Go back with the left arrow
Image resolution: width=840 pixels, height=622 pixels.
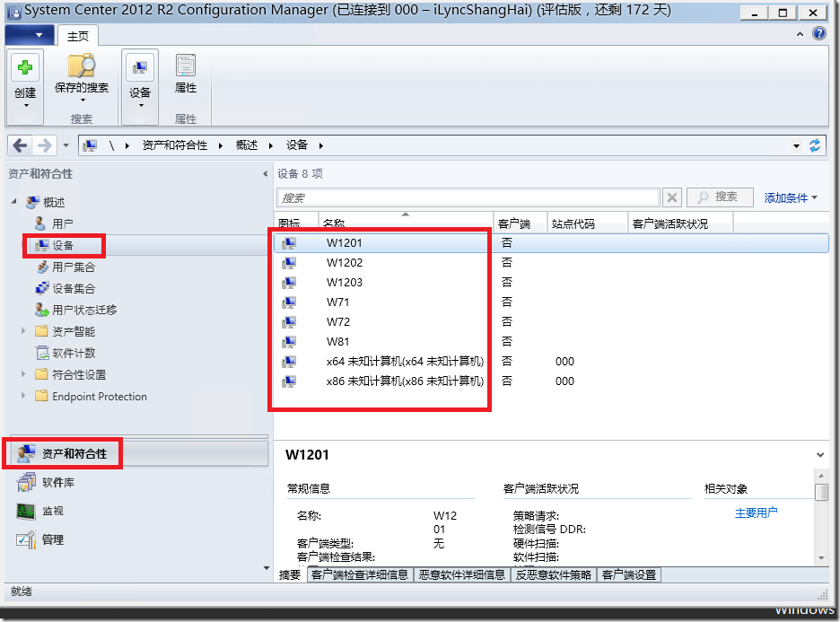pyautogui.click(x=21, y=145)
